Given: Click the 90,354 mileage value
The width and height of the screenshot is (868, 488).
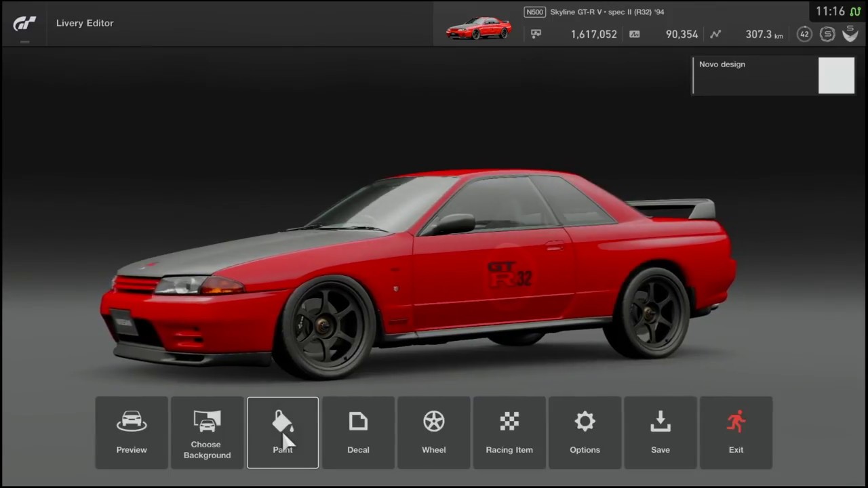Looking at the screenshot, I should pos(682,34).
